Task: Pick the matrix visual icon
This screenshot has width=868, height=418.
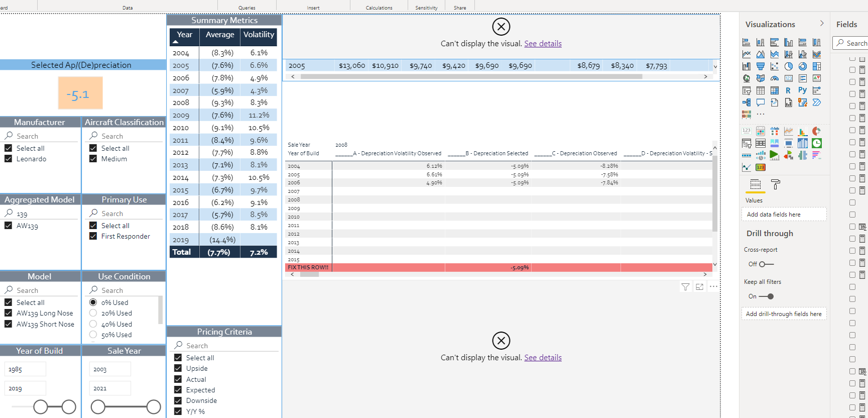Action: [x=775, y=90]
